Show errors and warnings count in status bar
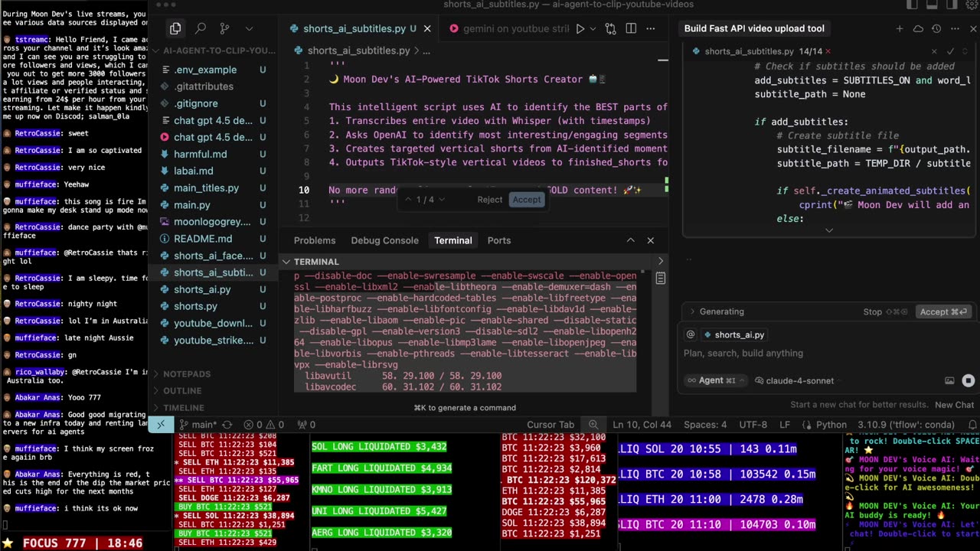The width and height of the screenshot is (980, 551). [264, 424]
